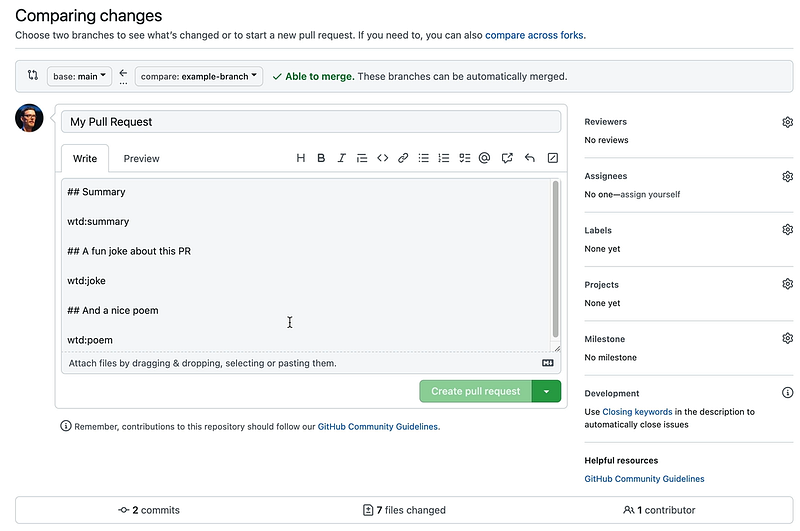View the 1 contributor tab
This screenshot has height=531, width=800.
click(659, 510)
